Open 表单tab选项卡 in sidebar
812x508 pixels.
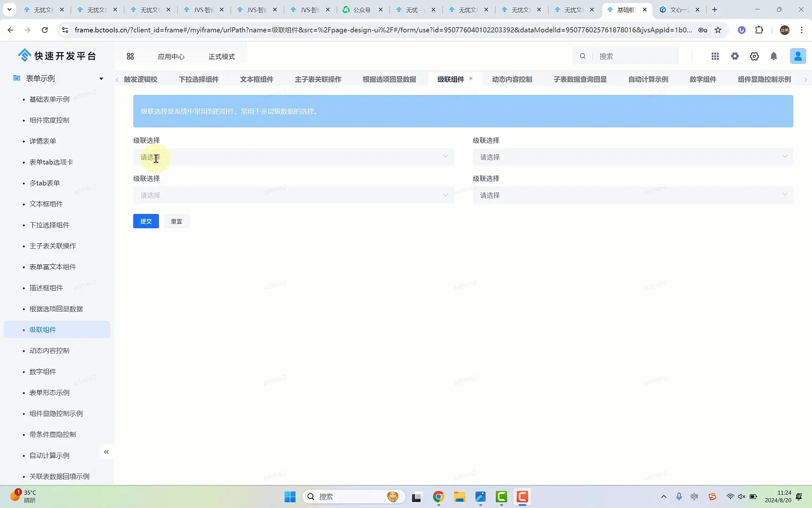click(51, 162)
